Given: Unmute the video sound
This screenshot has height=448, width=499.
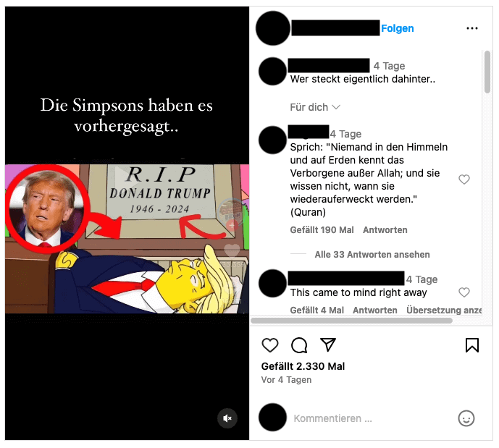Looking at the screenshot, I should (x=227, y=418).
